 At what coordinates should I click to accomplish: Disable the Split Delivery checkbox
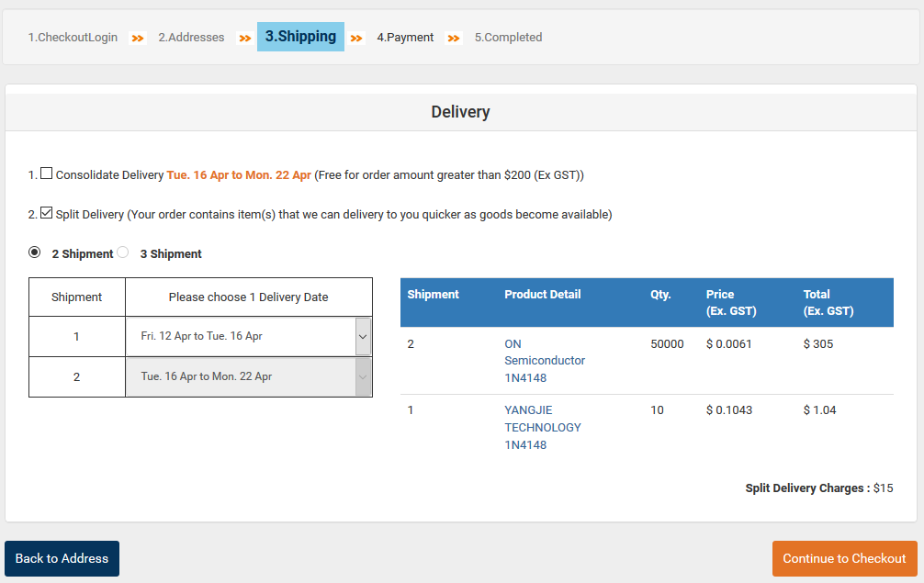click(x=47, y=212)
